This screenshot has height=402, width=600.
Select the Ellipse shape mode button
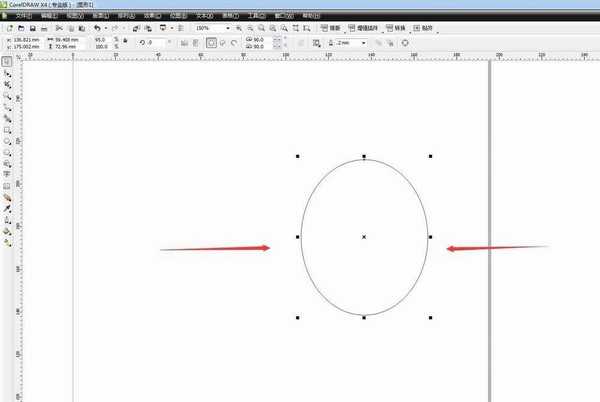coord(211,43)
